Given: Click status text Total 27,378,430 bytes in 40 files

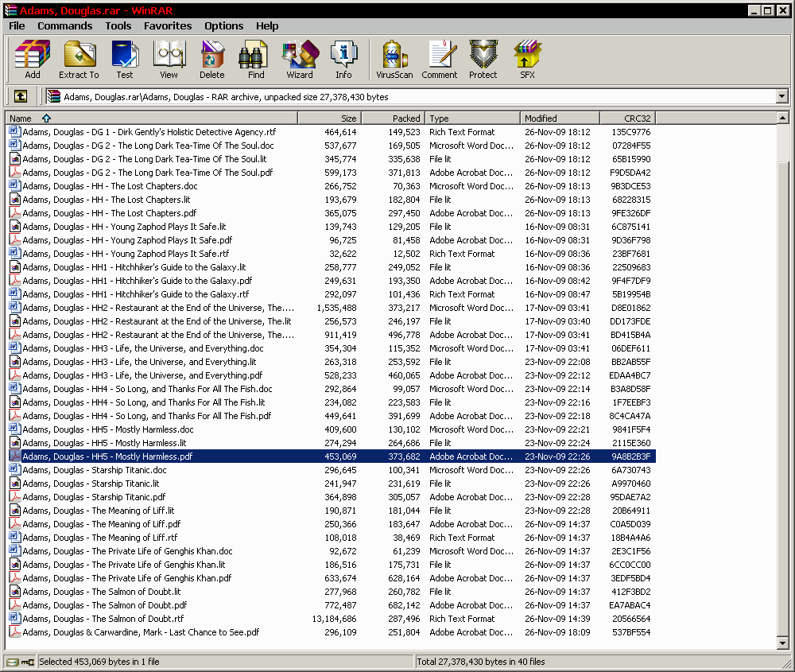Looking at the screenshot, I should click(x=481, y=662).
